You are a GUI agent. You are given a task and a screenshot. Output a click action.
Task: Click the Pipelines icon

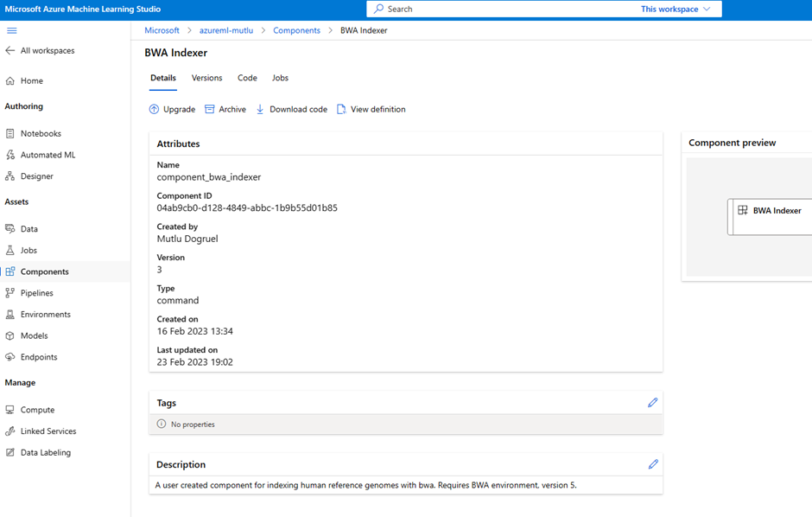pyautogui.click(x=10, y=293)
